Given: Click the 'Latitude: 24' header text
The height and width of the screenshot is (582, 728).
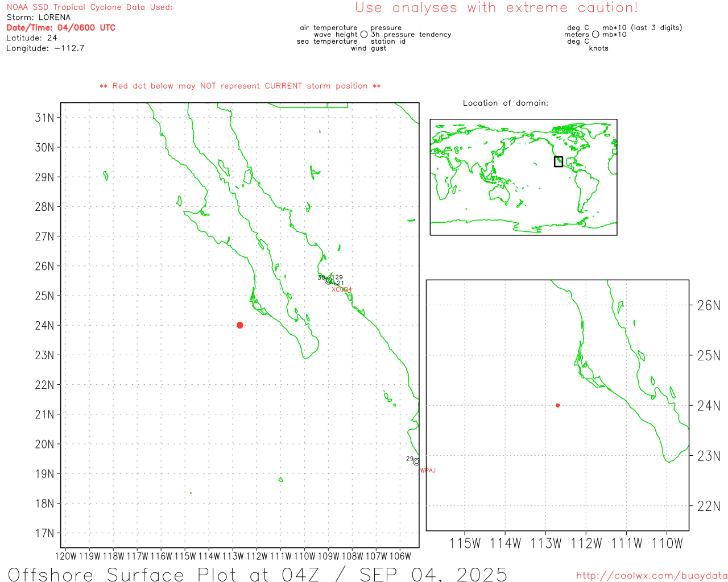Looking at the screenshot, I should click(x=32, y=38).
